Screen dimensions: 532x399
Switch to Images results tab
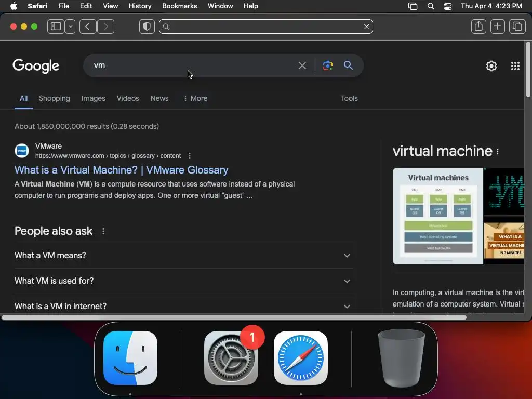click(94, 98)
